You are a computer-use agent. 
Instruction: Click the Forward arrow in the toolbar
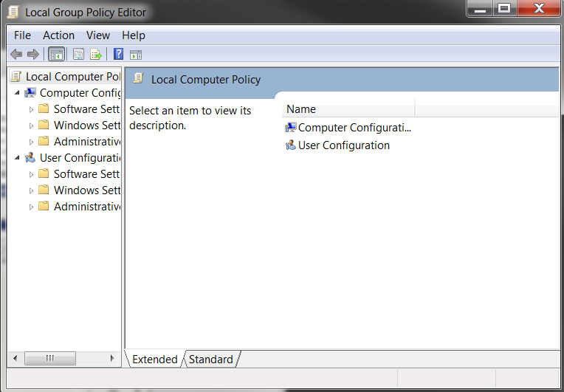[32, 54]
